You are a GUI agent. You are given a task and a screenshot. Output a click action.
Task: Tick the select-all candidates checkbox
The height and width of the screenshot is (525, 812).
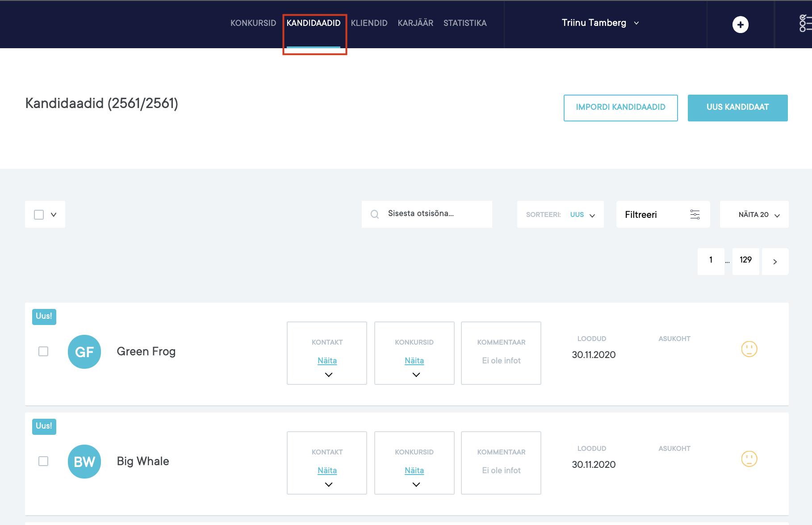pyautogui.click(x=39, y=215)
